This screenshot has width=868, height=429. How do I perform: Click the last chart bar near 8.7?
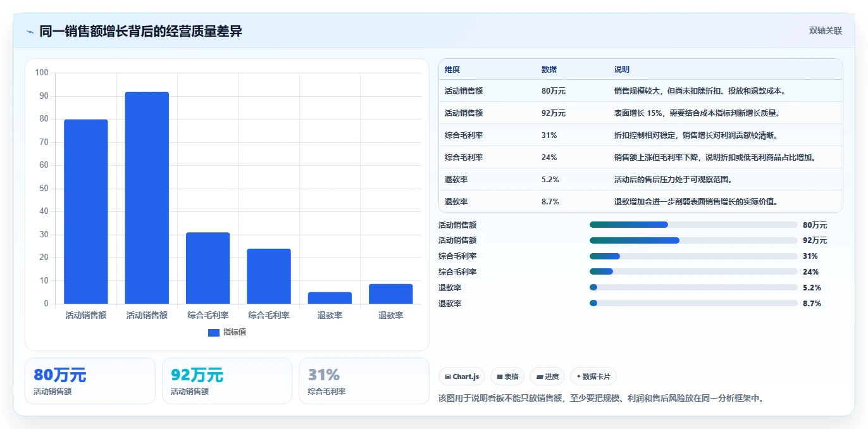click(390, 294)
